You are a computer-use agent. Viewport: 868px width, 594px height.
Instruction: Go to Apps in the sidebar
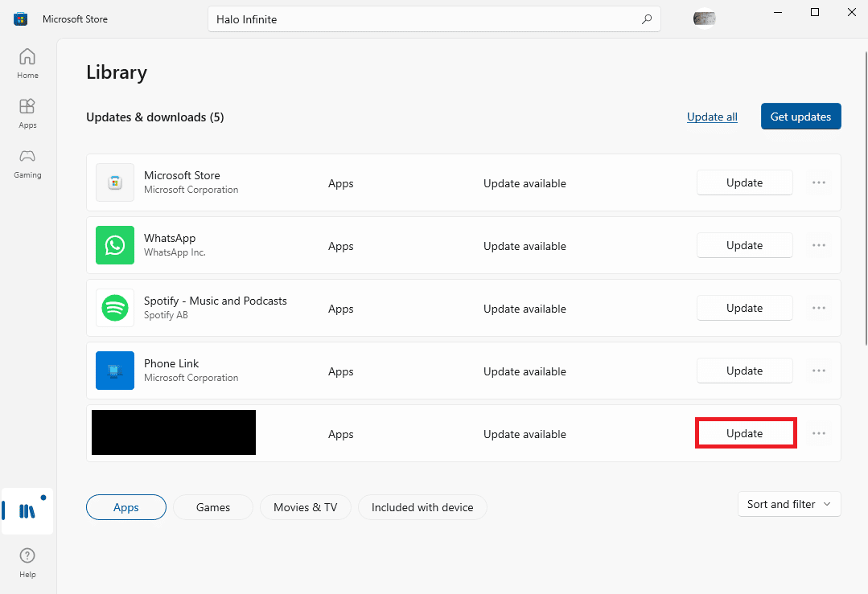(27, 113)
